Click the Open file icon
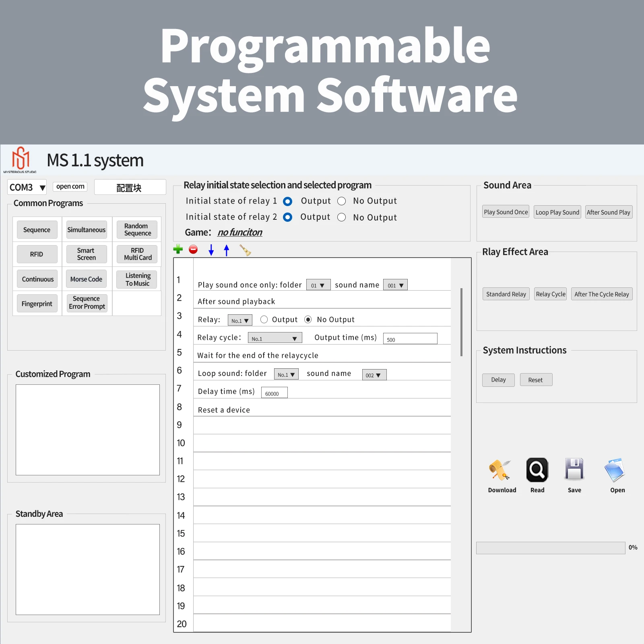This screenshot has height=644, width=644. pyautogui.click(x=615, y=470)
